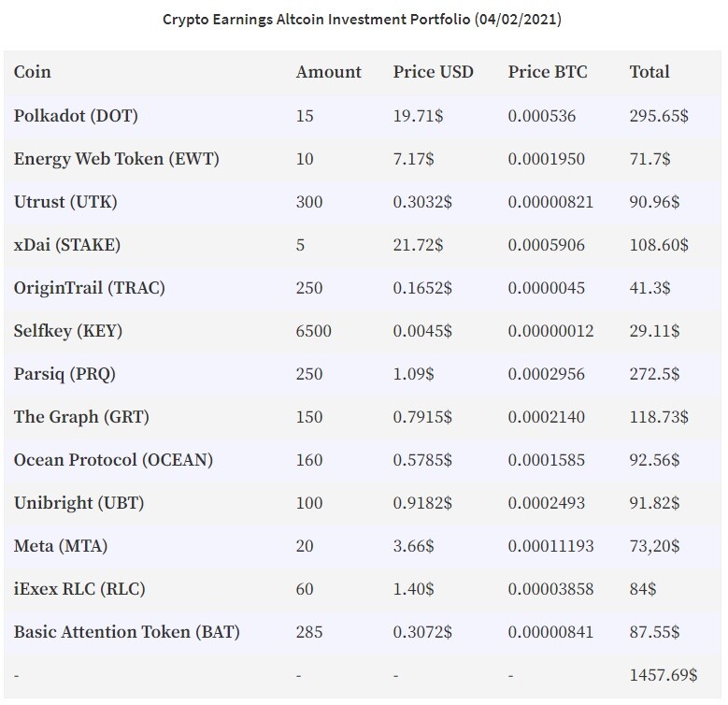Click the total '73,20$'
The height and width of the screenshot is (705, 728).
(655, 546)
